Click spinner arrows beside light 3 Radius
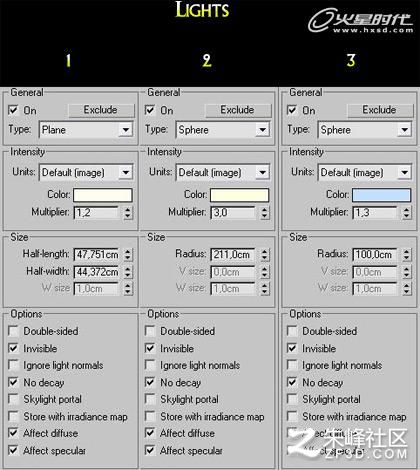 coord(407,255)
